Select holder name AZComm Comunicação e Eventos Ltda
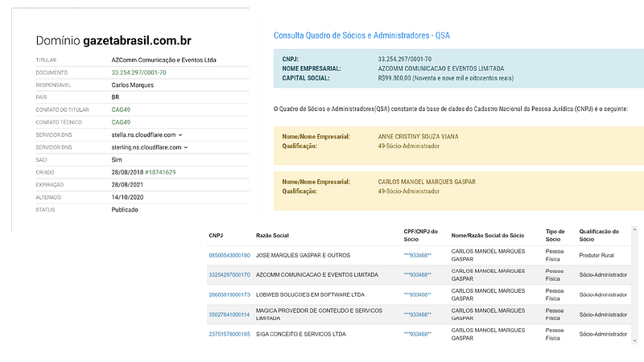The width and height of the screenshot is (644, 362). point(164,60)
